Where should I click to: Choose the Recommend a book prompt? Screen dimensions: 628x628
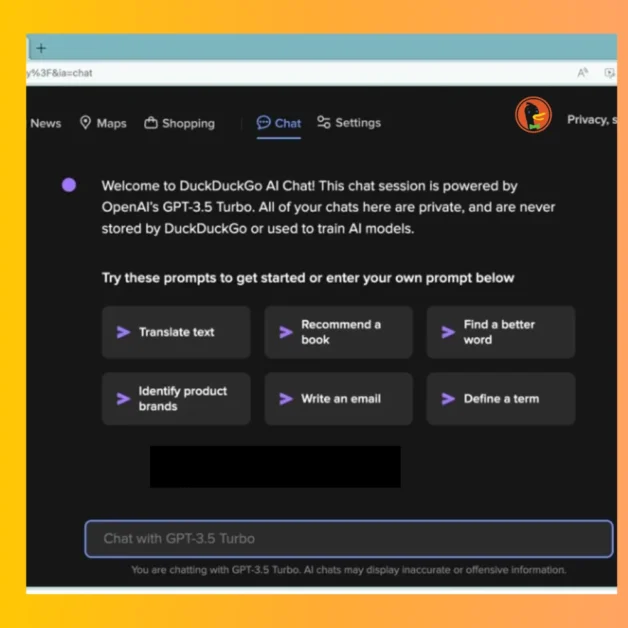pos(338,332)
